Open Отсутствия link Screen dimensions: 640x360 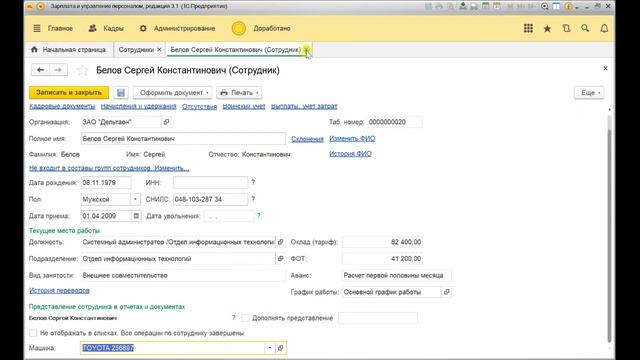[200, 106]
